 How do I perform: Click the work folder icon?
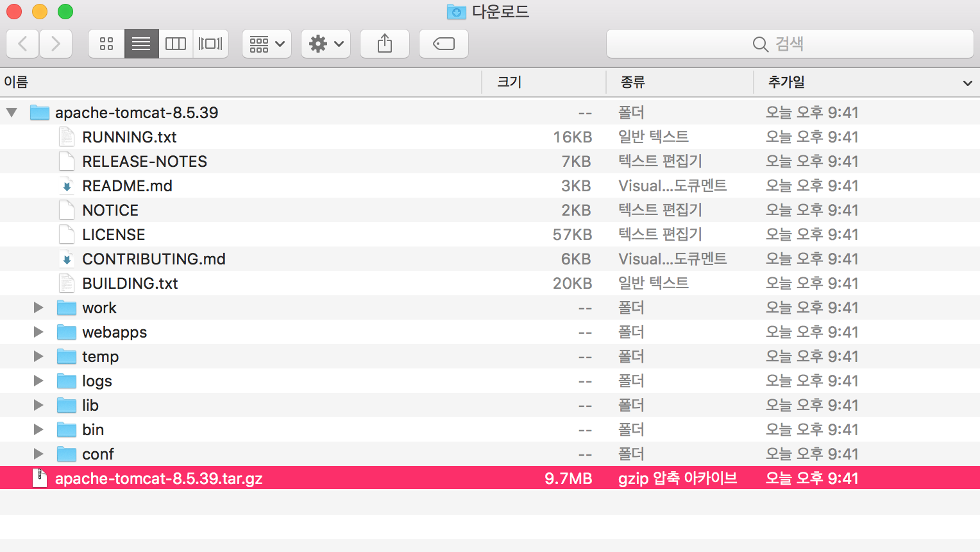[67, 308]
